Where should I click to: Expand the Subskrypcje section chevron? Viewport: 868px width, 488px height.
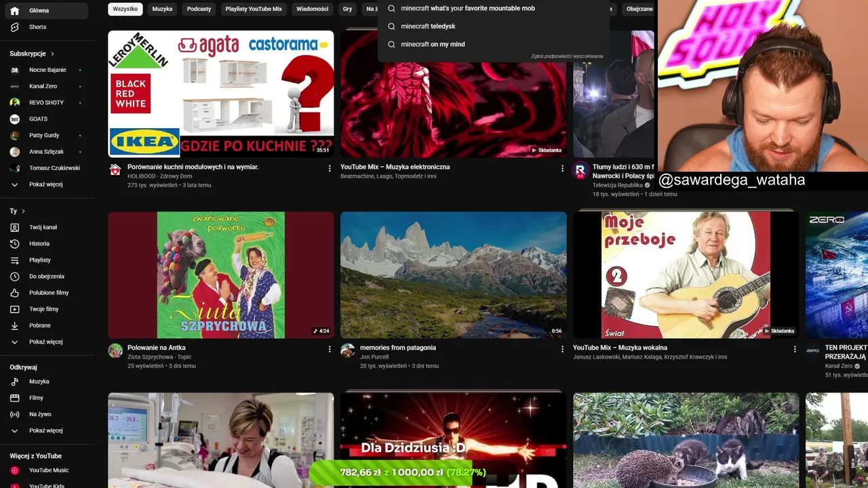coord(52,54)
